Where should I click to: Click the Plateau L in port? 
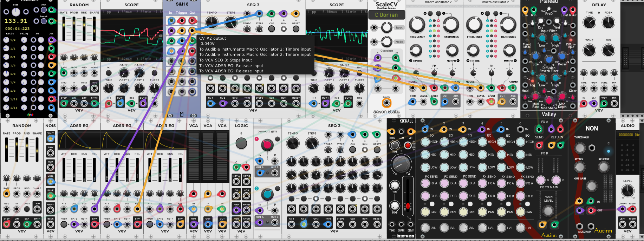click(x=525, y=10)
